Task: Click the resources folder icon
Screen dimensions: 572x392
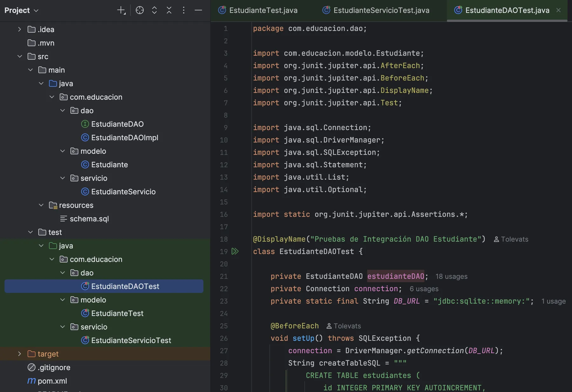Action: [x=53, y=205]
